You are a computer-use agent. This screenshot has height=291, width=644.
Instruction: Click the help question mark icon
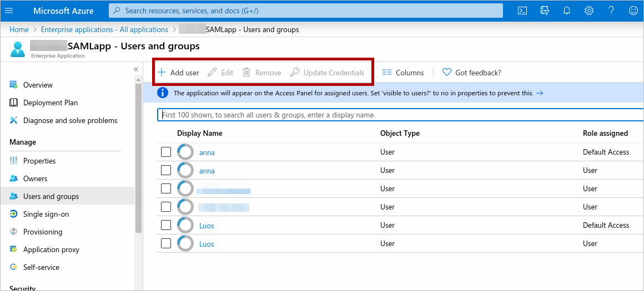(611, 11)
